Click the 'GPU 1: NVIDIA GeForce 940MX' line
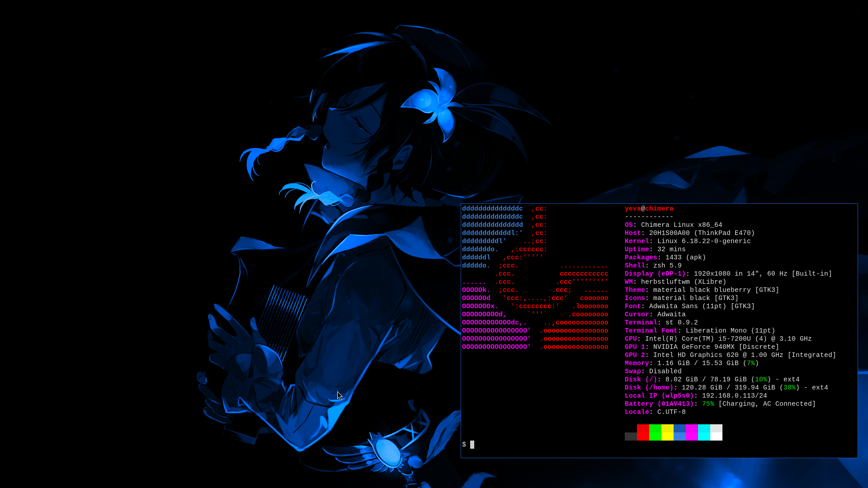The width and height of the screenshot is (868, 488). pos(702,347)
